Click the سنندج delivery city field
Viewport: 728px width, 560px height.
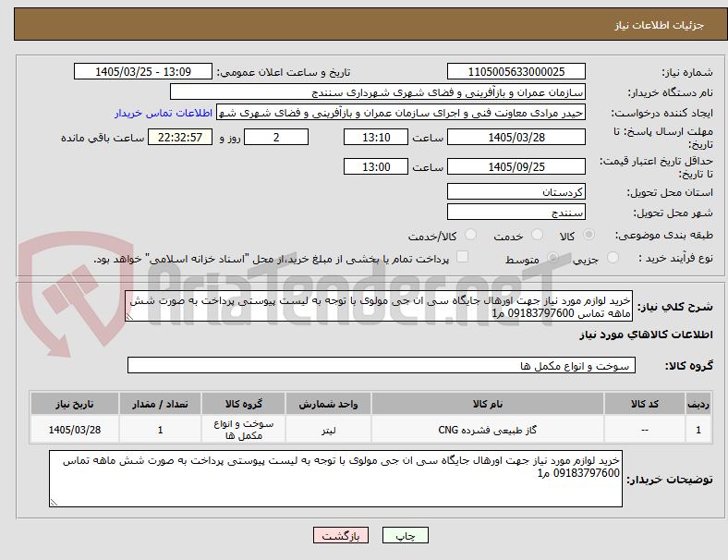(x=516, y=212)
